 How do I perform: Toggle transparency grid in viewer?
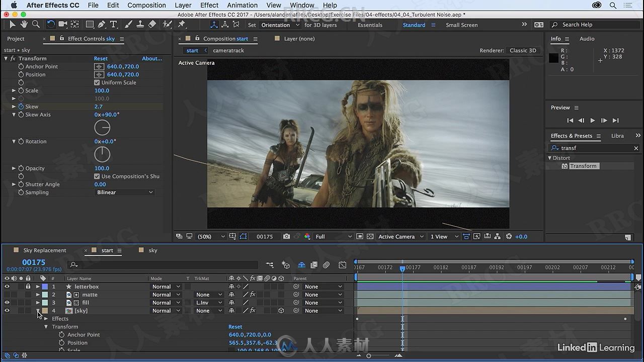pos(370,236)
